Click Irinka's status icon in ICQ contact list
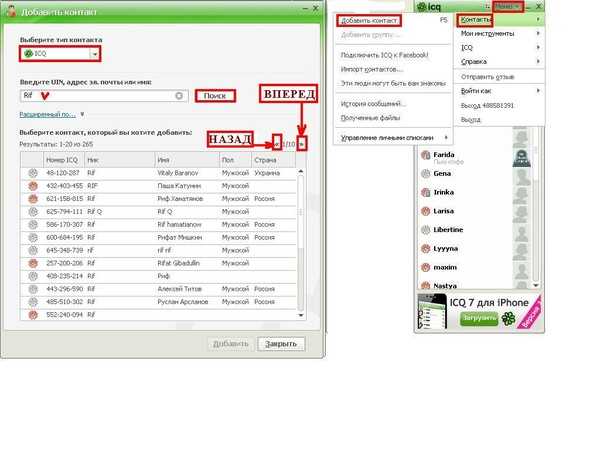Image resolution: width=600 pixels, height=450 pixels. point(426,192)
